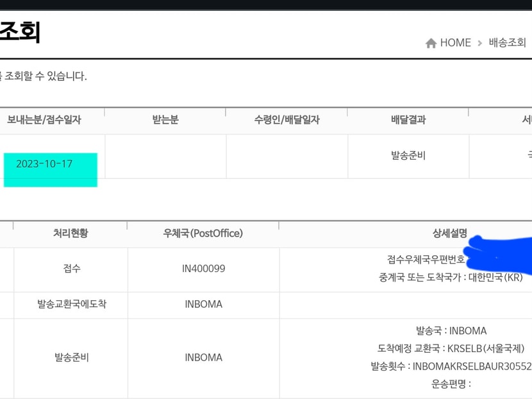Go to HOME breadcrumb link
This screenshot has height=399, width=532.
(455, 43)
